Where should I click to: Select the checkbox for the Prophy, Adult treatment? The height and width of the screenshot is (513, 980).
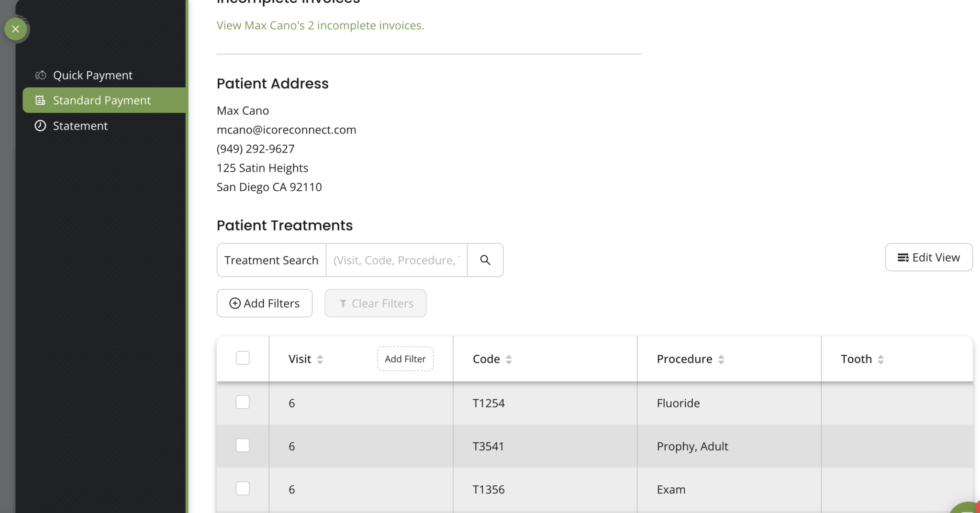[x=243, y=445]
